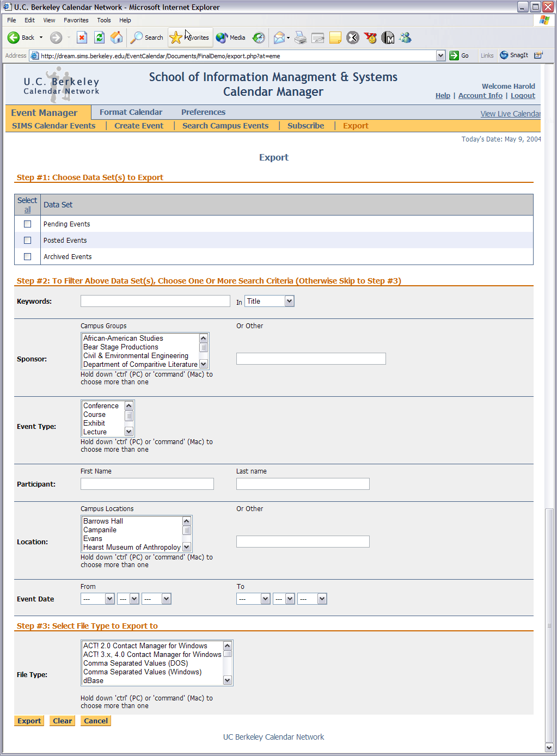Open the second From date dropdown
The image size is (557, 756).
[x=128, y=599]
